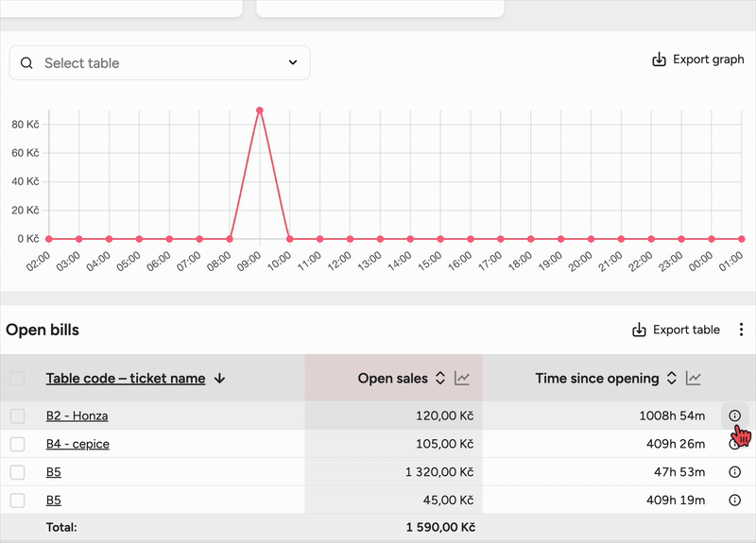This screenshot has height=543, width=756.
Task: Show graph for Open sales column
Action: click(x=462, y=379)
